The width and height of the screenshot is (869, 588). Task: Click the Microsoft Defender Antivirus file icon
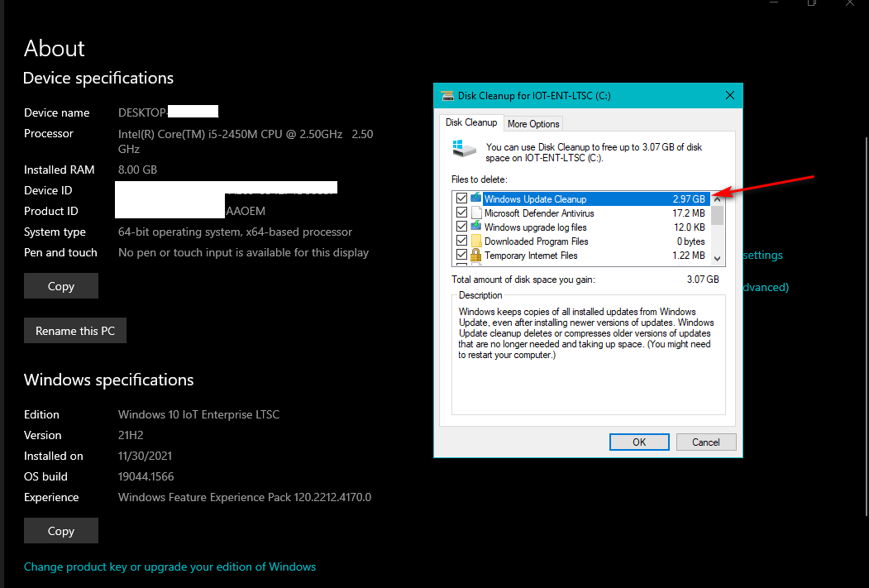[x=476, y=213]
